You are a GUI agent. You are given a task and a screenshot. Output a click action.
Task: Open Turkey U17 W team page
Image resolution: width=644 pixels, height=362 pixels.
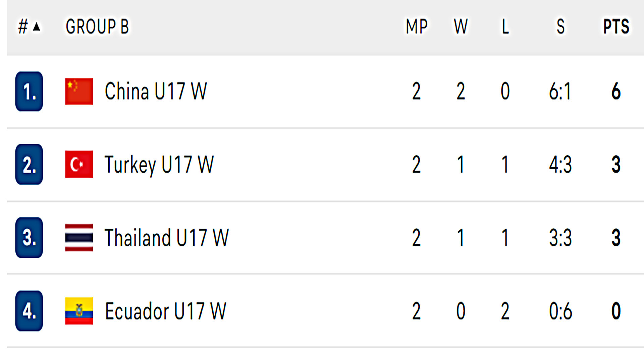click(159, 165)
